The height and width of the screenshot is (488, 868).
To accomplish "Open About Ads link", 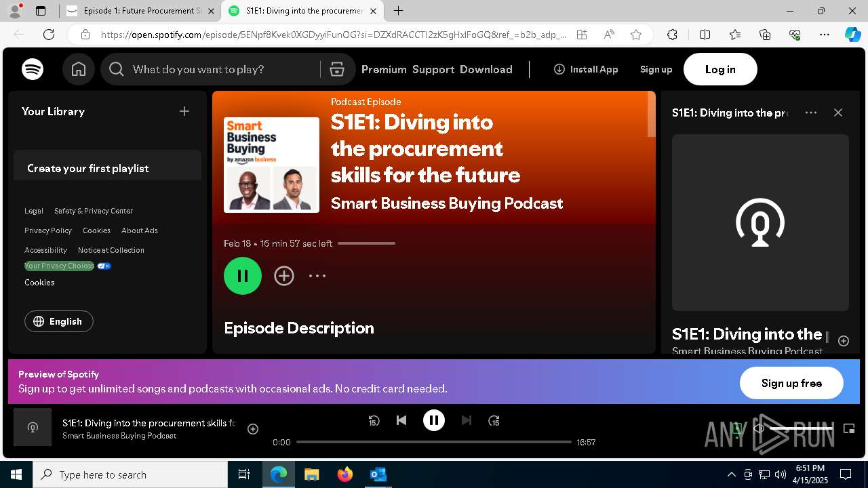I will coord(140,230).
